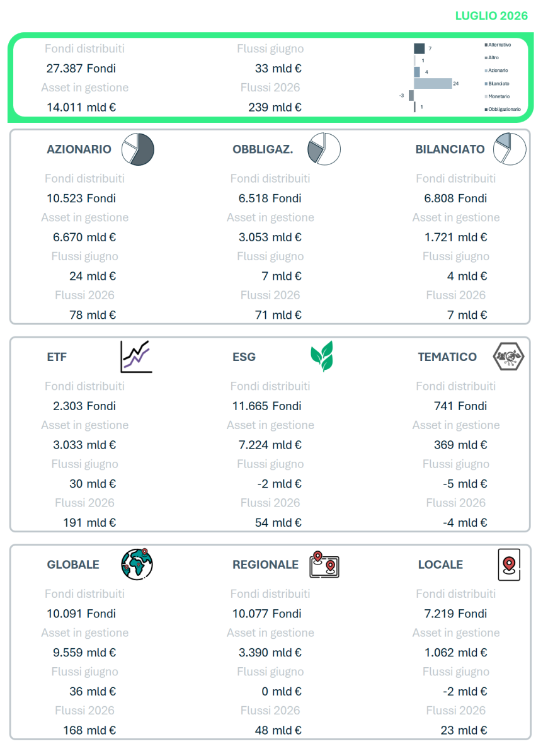Click the Regionale map pin icon
This screenshot has height=756, width=548.
click(324, 564)
